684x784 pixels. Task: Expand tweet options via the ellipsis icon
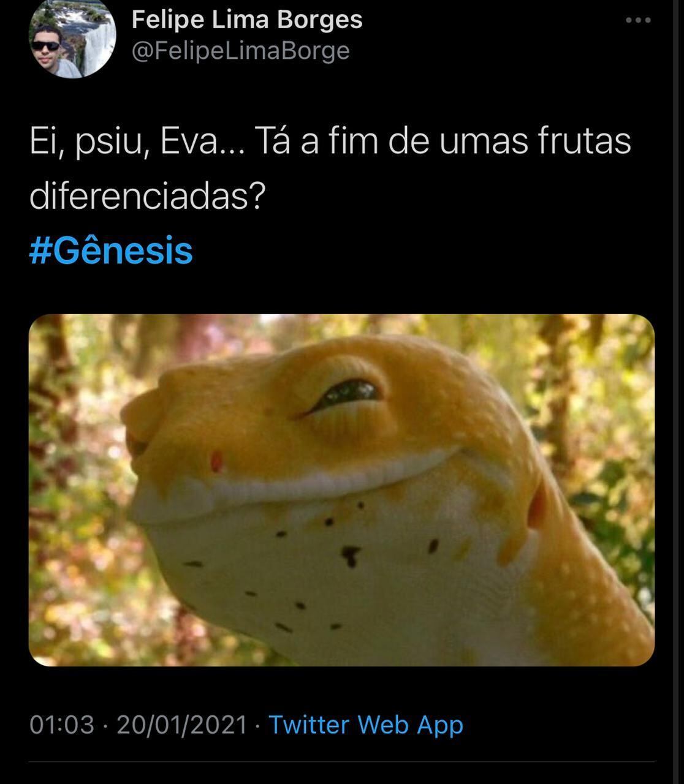638,21
